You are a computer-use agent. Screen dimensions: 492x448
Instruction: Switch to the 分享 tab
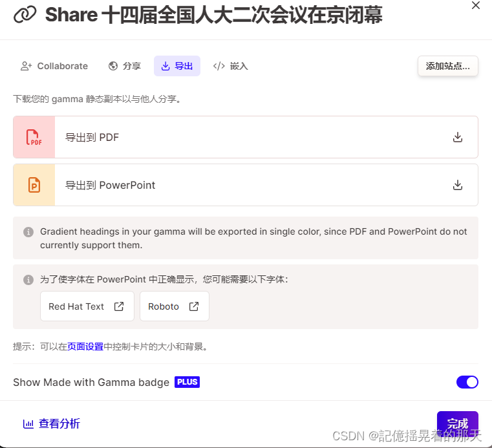coord(125,66)
